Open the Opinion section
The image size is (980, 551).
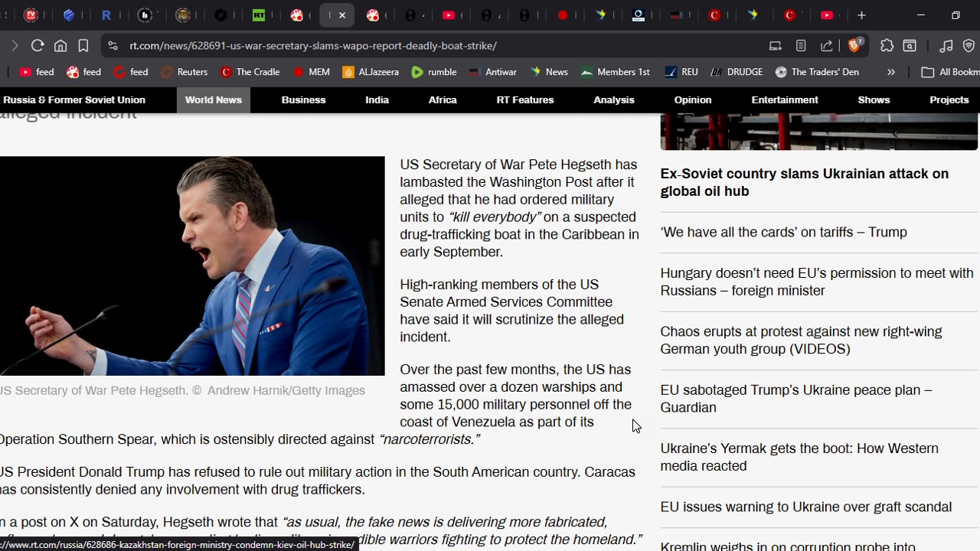tap(693, 100)
